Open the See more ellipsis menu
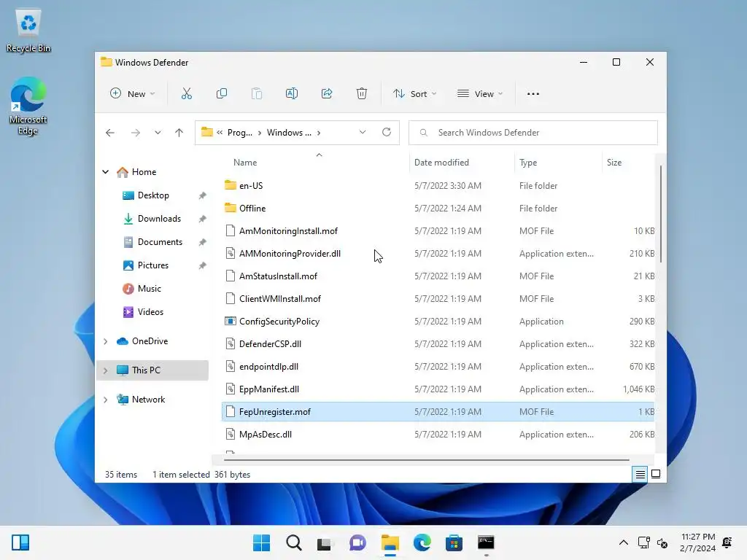Viewport: 747px width, 560px height. 533,94
